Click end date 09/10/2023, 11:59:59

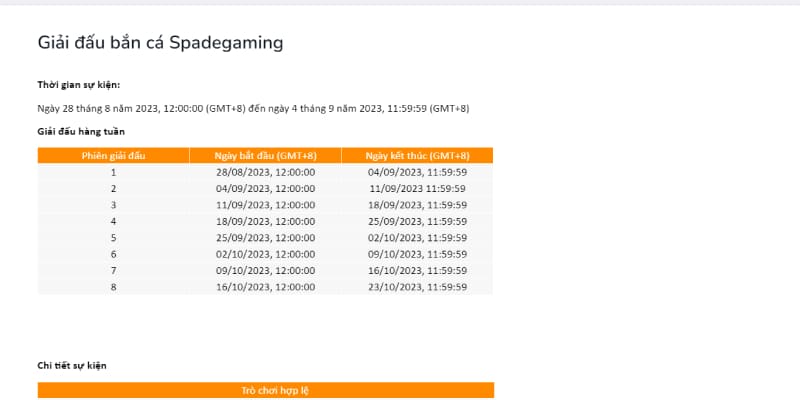point(417,254)
